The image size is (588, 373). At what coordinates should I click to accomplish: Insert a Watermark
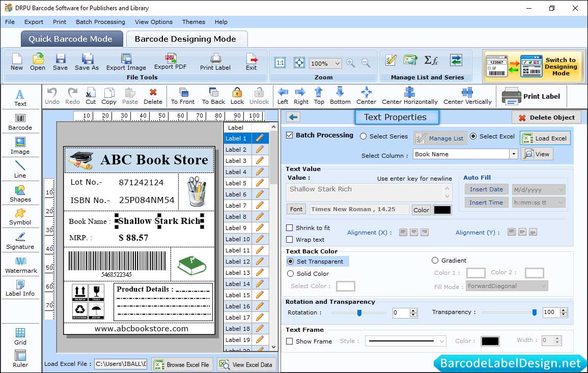[21, 265]
